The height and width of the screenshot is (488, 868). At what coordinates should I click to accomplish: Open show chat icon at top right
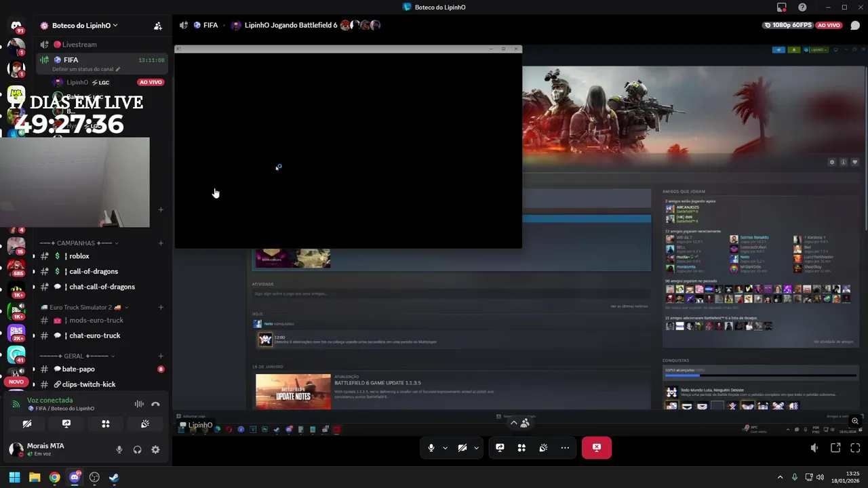[x=855, y=26]
